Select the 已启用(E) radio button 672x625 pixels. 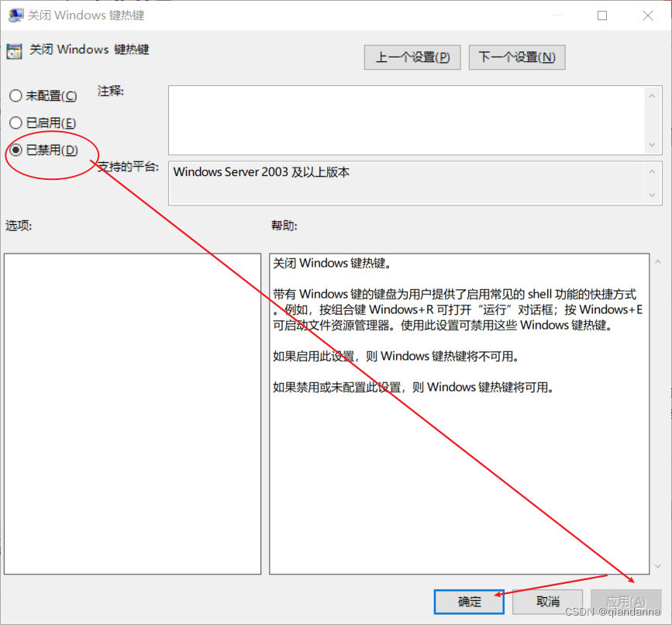click(x=43, y=123)
